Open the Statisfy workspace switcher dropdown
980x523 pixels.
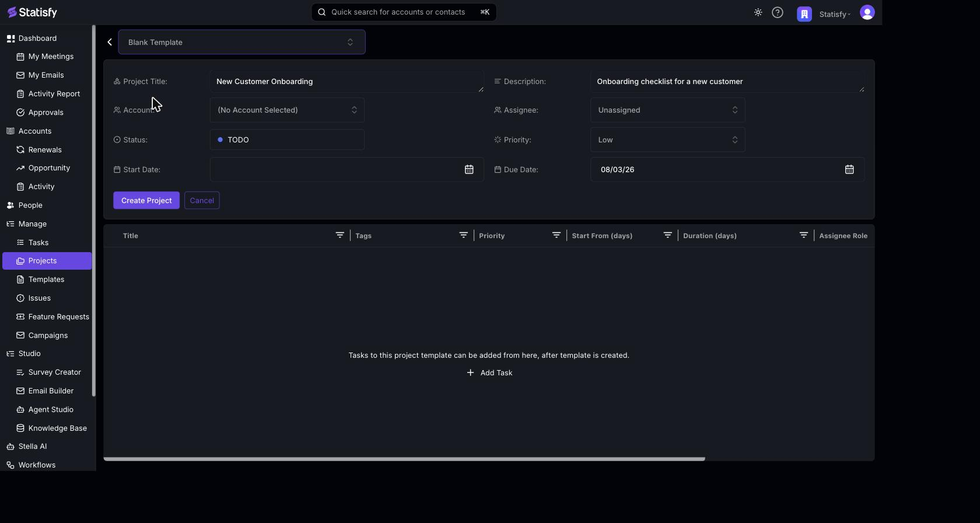pyautogui.click(x=835, y=14)
